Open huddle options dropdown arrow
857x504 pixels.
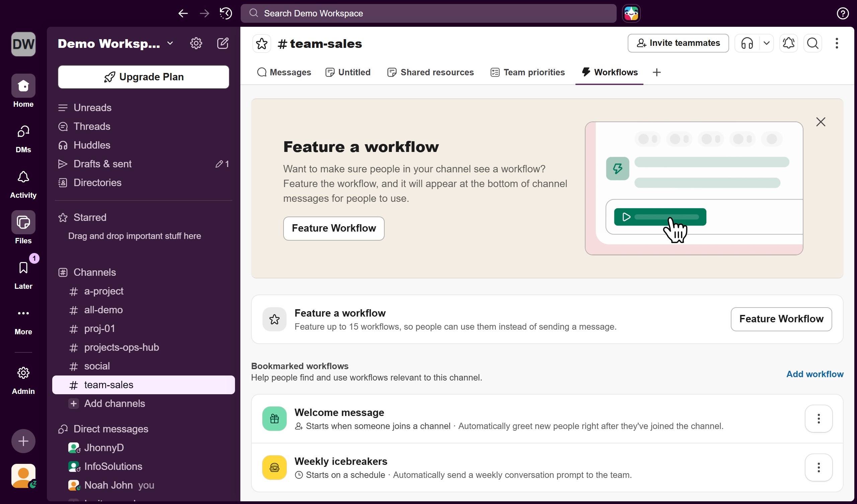pos(766,43)
